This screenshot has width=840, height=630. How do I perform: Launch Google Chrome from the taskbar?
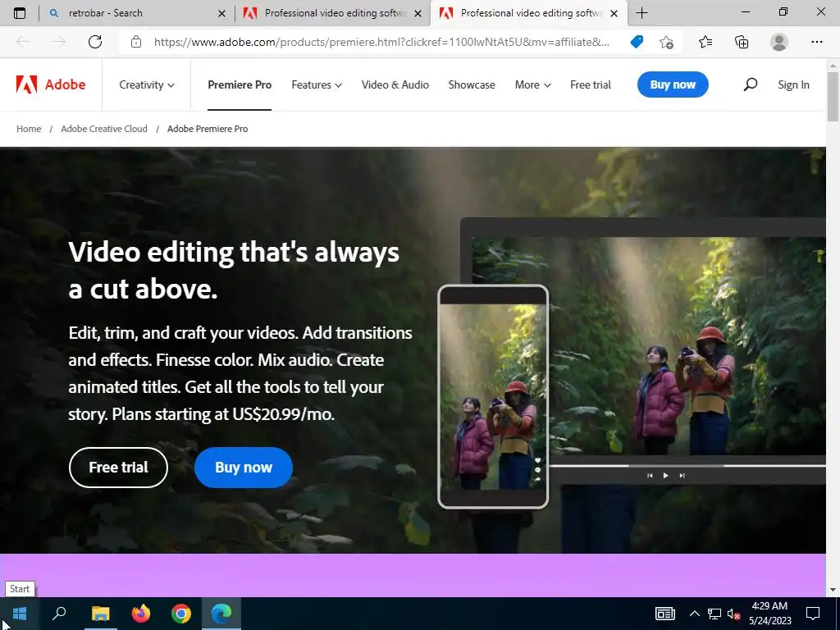coord(181,614)
